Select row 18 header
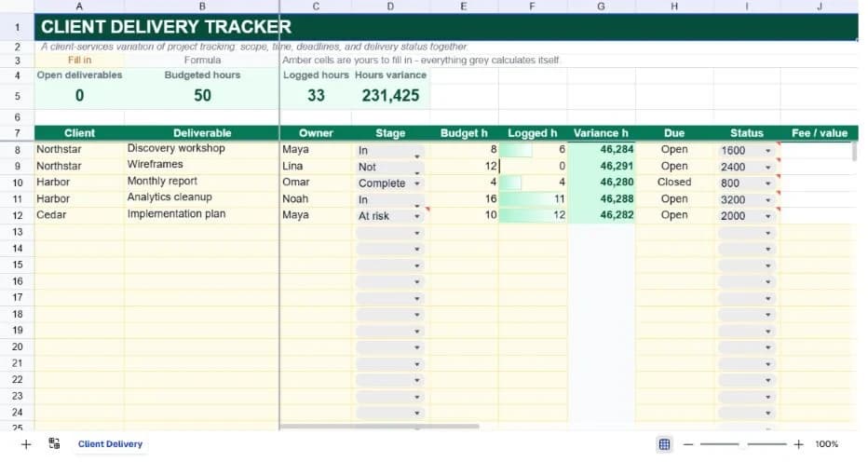This screenshot has width=868, height=462. (x=17, y=314)
